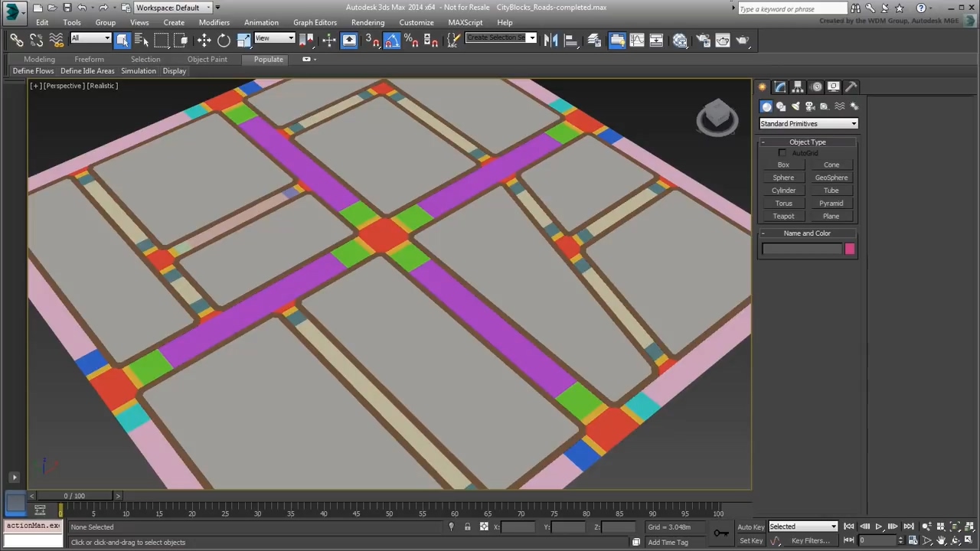Switch to the Modify panel tab

[779, 86]
